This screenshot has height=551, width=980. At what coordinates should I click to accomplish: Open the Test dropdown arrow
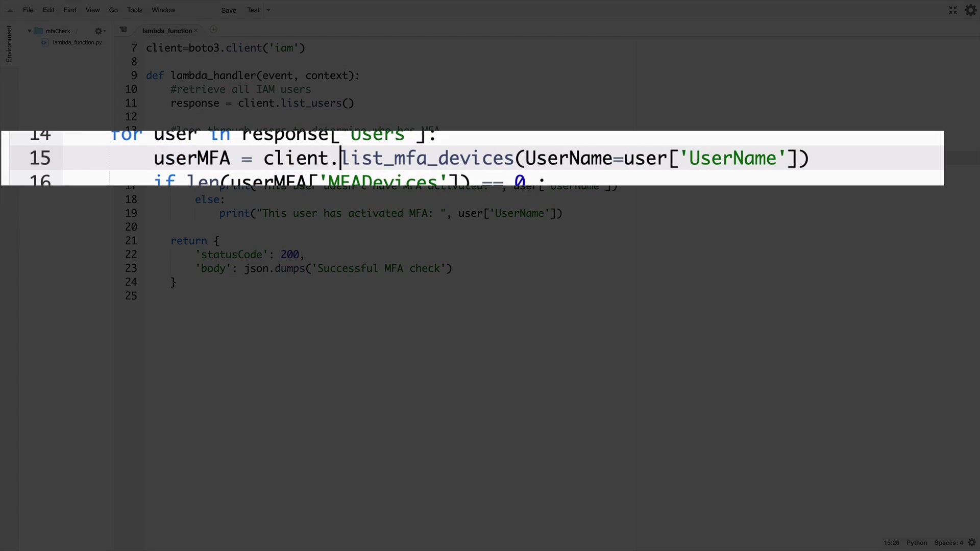click(268, 10)
